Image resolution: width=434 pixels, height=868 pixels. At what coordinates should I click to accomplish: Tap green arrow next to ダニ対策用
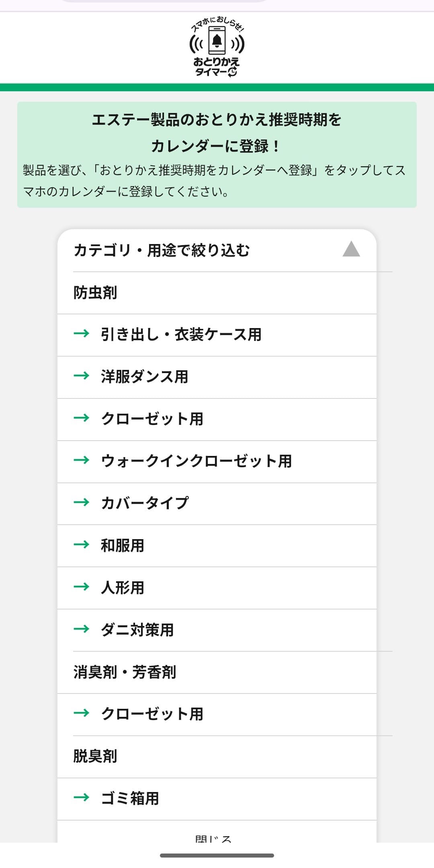coord(82,629)
